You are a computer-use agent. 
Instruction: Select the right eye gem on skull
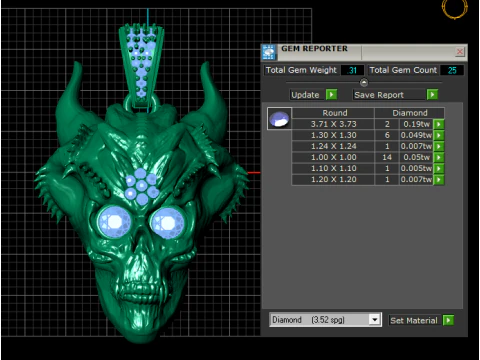[x=167, y=223]
